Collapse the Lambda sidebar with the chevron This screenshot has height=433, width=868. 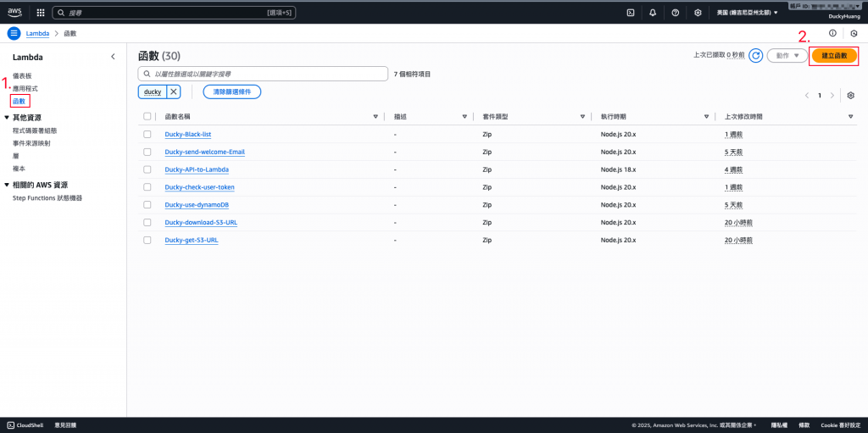113,57
